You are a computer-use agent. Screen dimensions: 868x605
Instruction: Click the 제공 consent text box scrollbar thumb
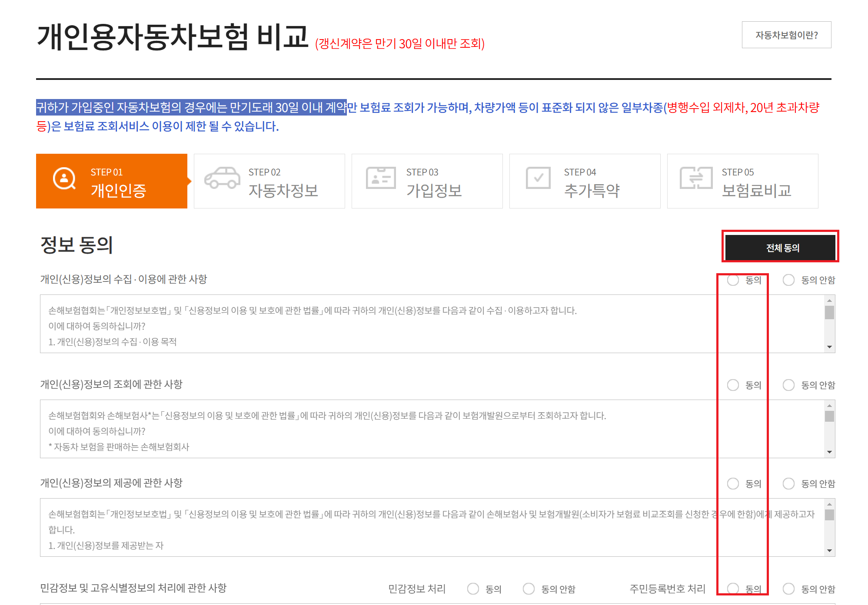[829, 515]
